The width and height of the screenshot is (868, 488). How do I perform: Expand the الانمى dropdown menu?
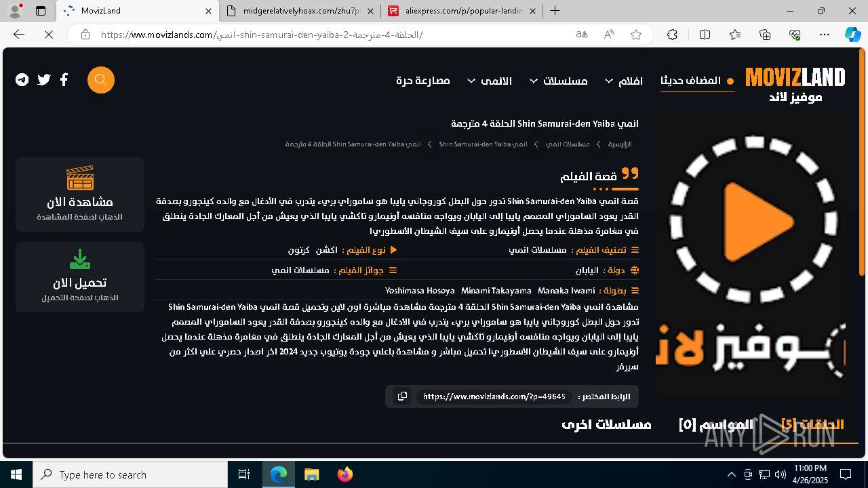[489, 81]
